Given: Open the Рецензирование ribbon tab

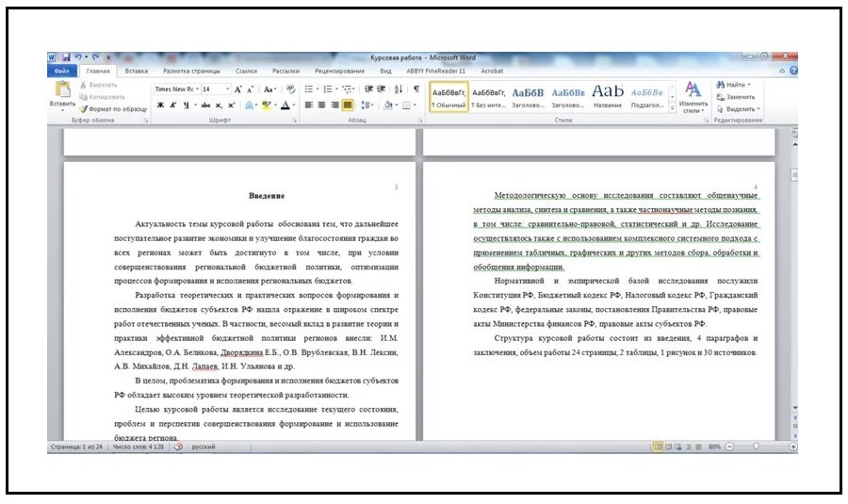Looking at the screenshot, I should [339, 71].
